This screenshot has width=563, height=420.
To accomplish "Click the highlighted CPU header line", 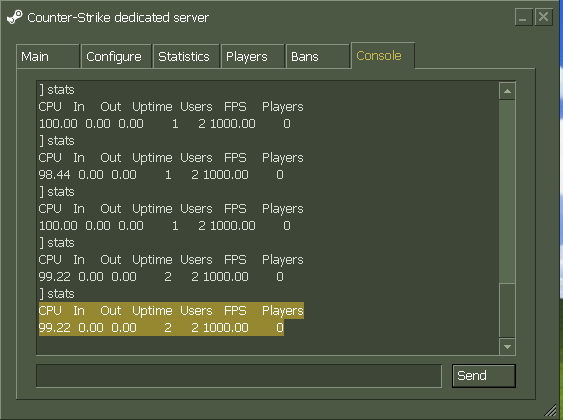I will coord(171,311).
